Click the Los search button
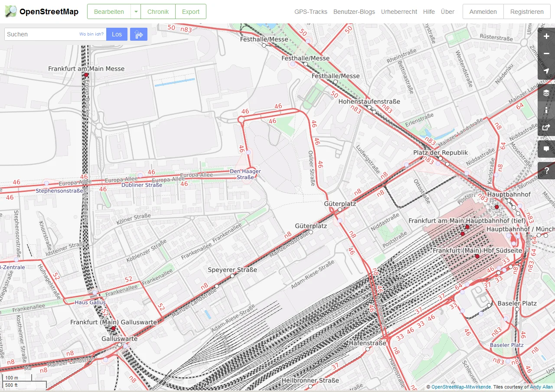Viewport: 555px width, 392px height. point(117,34)
